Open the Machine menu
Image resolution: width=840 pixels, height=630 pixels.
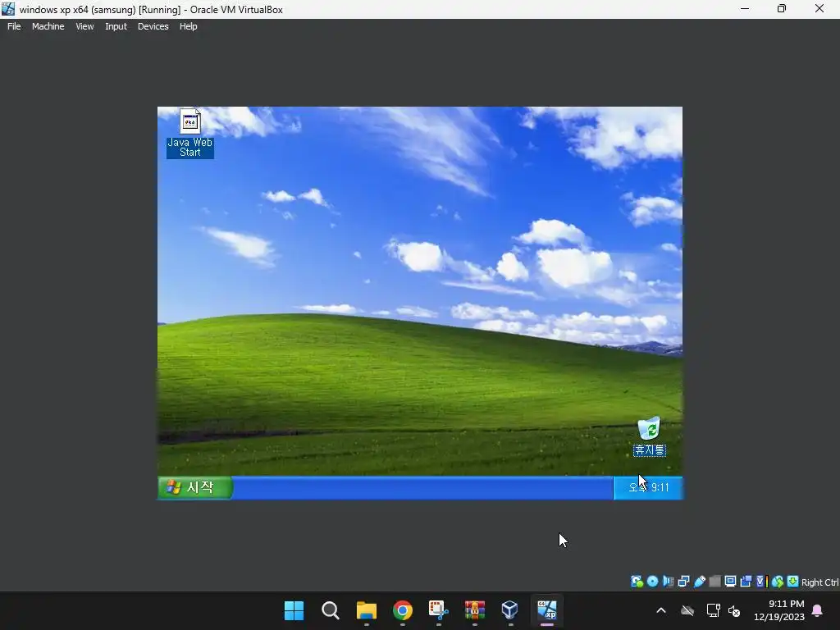click(x=48, y=26)
